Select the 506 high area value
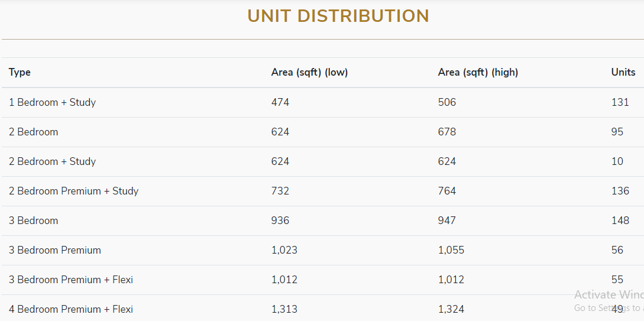The image size is (644, 321). point(447,102)
